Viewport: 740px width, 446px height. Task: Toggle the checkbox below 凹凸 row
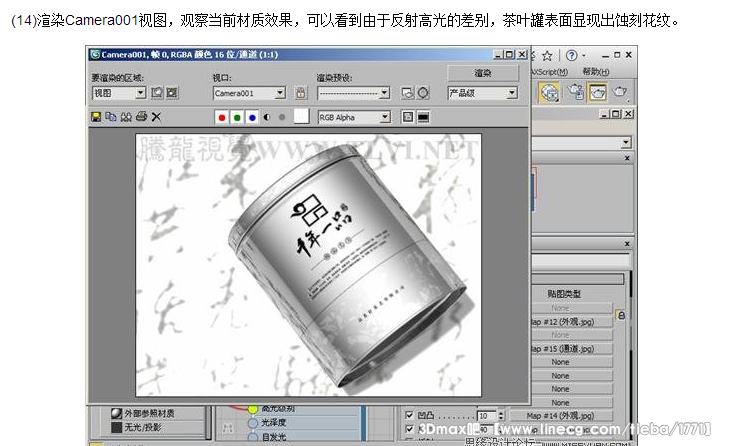pyautogui.click(x=409, y=429)
